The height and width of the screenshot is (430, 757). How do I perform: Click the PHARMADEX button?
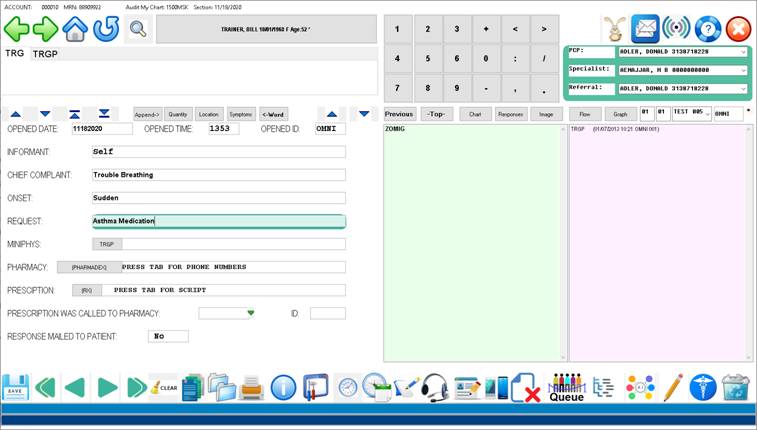tap(88, 267)
